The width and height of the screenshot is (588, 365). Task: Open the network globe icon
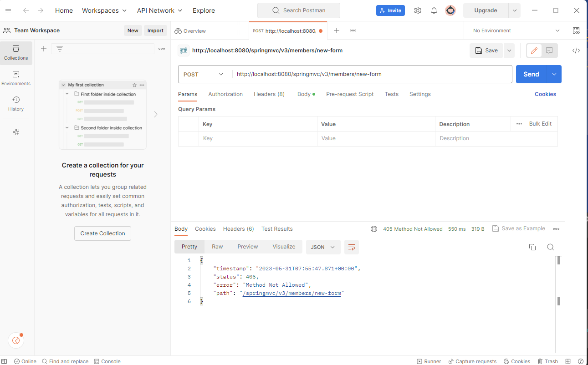point(374,229)
